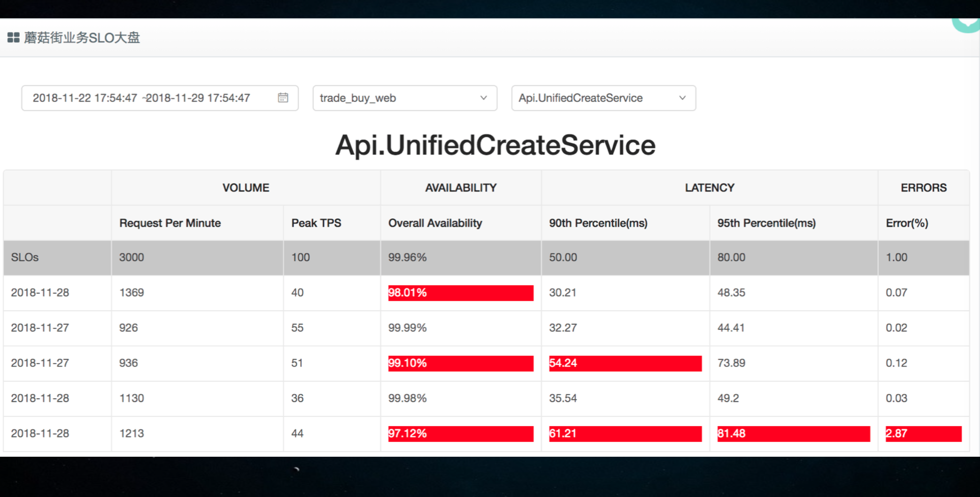The image size is (980, 497).
Task: Click SLO latency value 50.00
Action: pos(563,257)
